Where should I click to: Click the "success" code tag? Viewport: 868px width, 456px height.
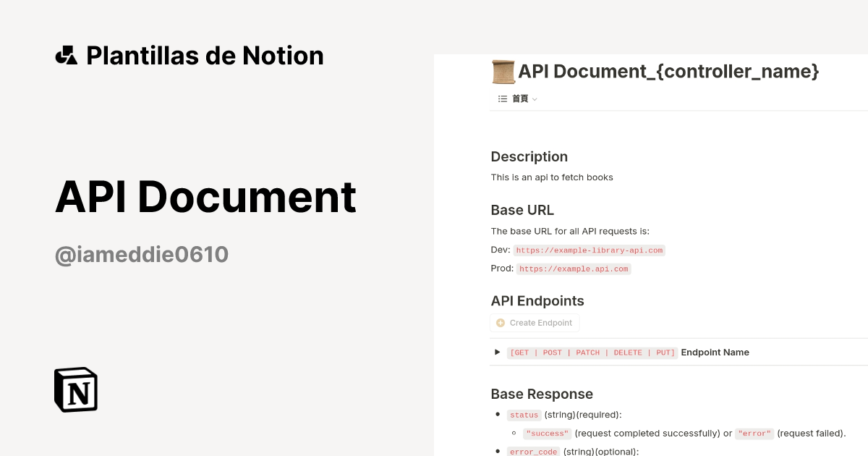(548, 434)
